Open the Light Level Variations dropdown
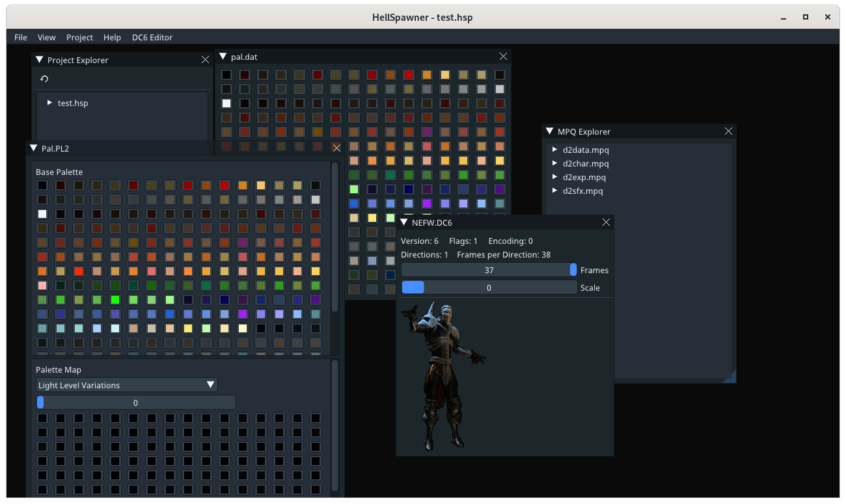The image size is (846, 504). pos(127,385)
